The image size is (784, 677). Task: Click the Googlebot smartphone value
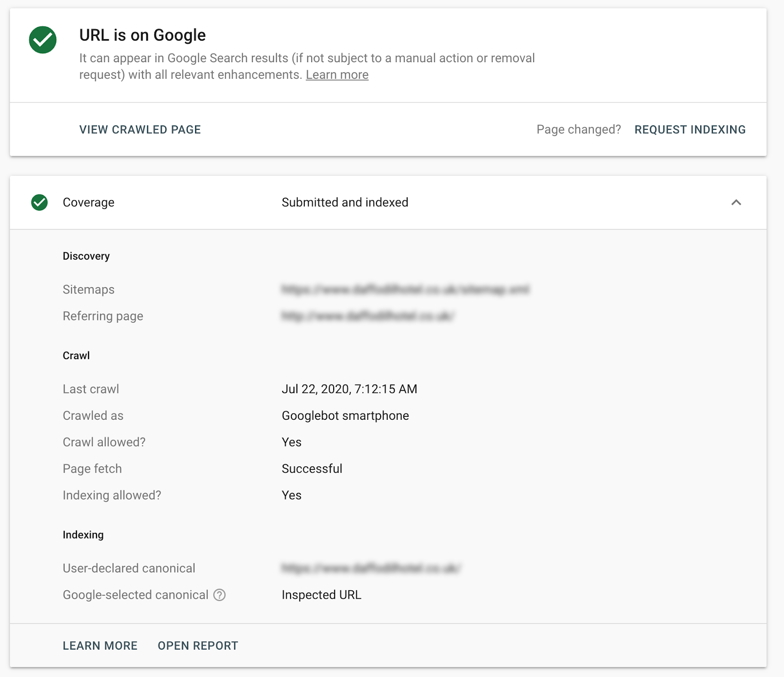pos(344,415)
